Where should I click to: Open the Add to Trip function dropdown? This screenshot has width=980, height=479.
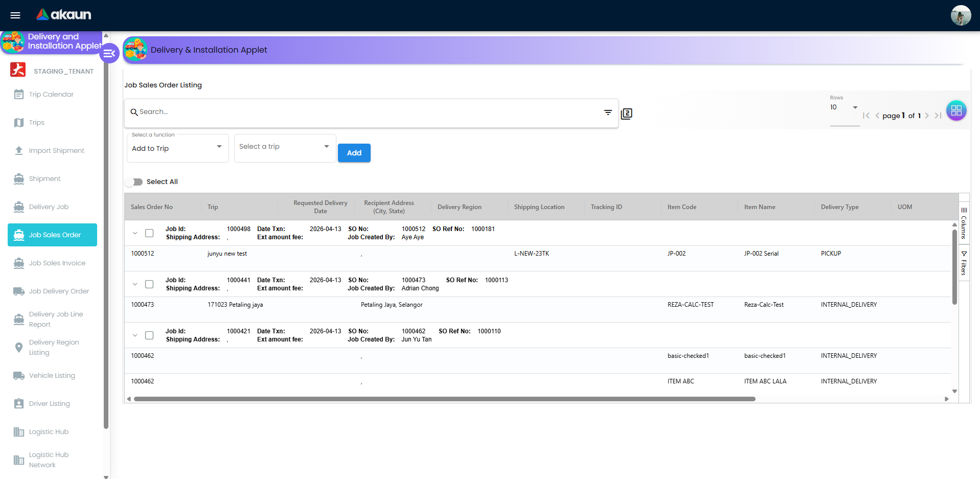click(x=177, y=148)
